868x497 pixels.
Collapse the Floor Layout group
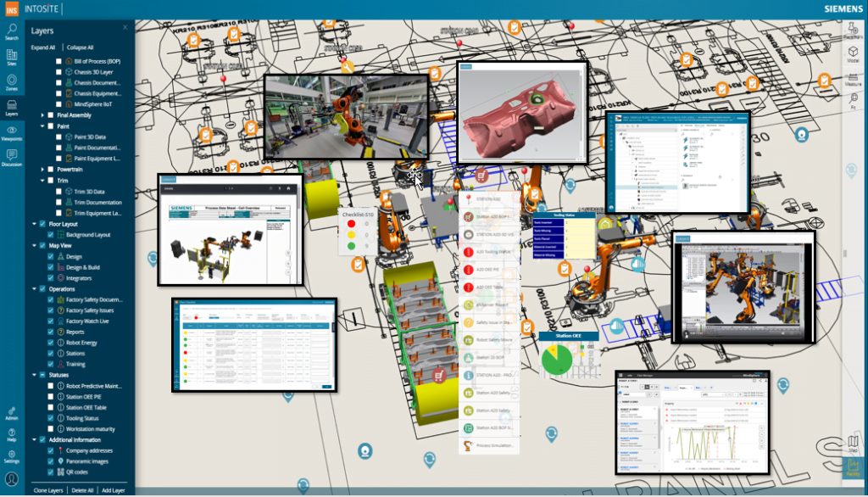tap(34, 224)
